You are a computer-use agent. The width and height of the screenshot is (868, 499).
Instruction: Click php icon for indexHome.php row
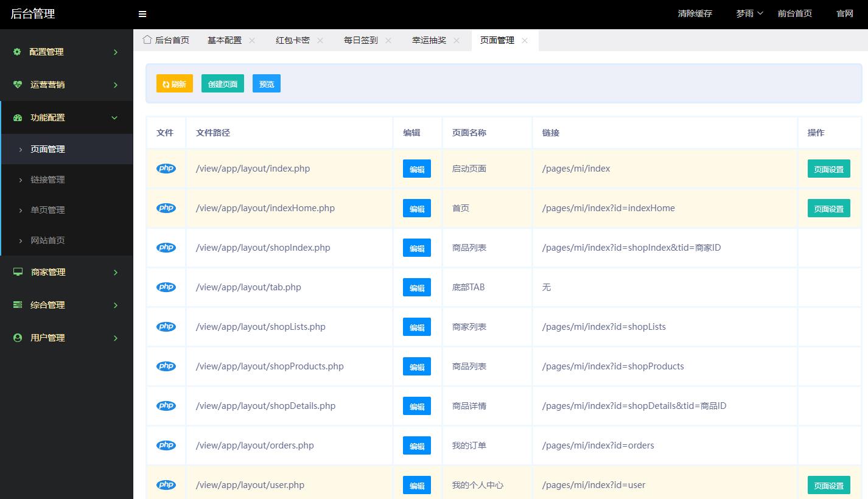tap(166, 208)
